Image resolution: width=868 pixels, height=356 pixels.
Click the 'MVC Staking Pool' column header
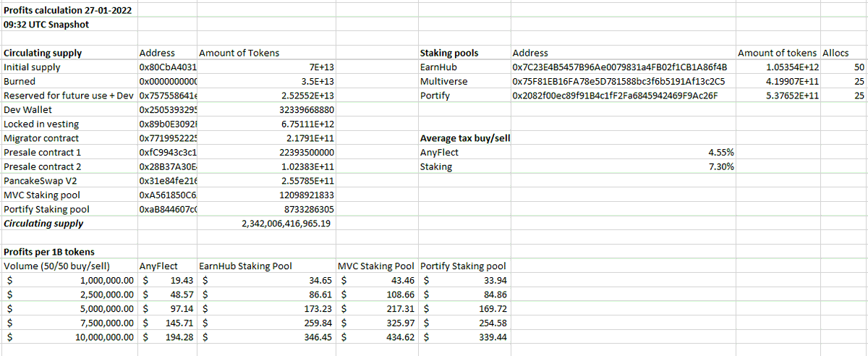(376, 266)
